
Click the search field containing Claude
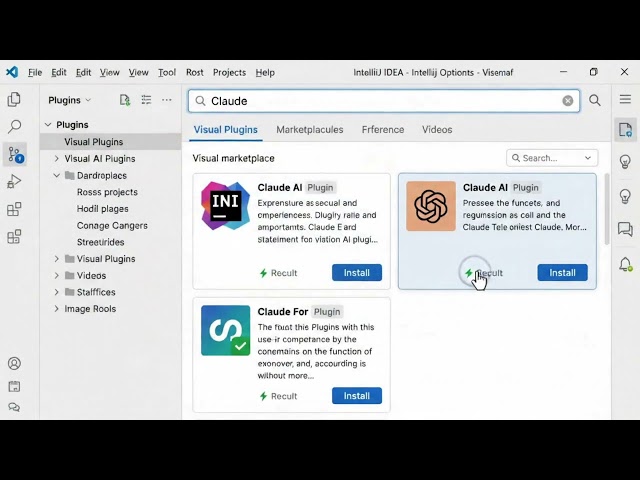384,101
